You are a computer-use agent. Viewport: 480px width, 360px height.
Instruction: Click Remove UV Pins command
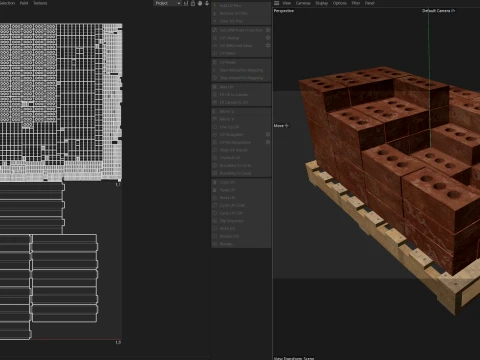pyautogui.click(x=241, y=13)
